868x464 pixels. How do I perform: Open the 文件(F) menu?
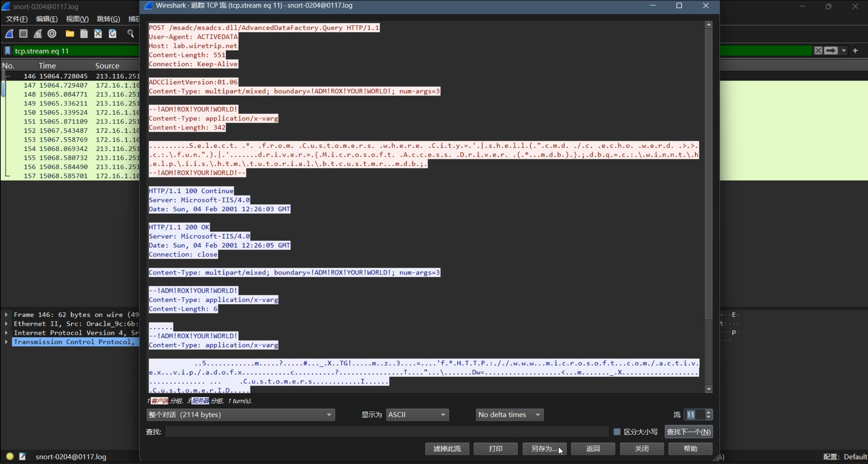pos(17,19)
